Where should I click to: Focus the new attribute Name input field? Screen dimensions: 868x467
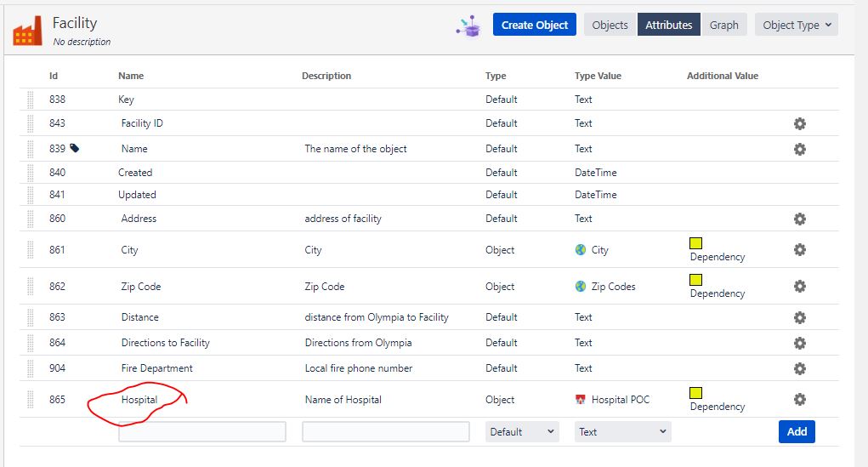[x=202, y=431]
